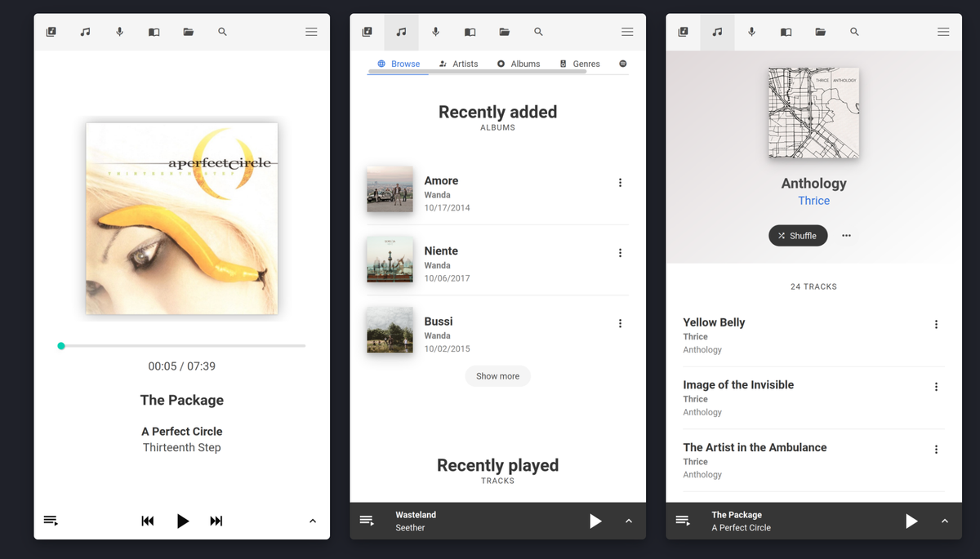Open options menu for Niente album

click(620, 253)
